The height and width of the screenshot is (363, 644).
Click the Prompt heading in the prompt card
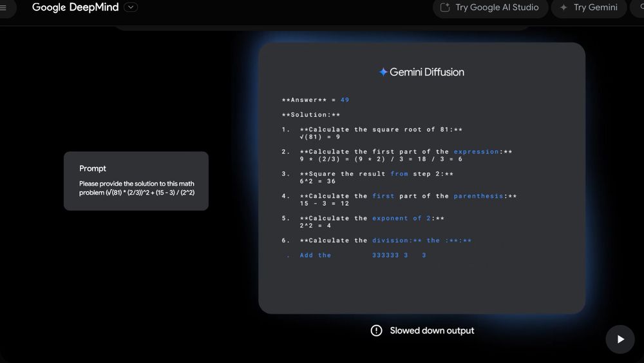92,168
